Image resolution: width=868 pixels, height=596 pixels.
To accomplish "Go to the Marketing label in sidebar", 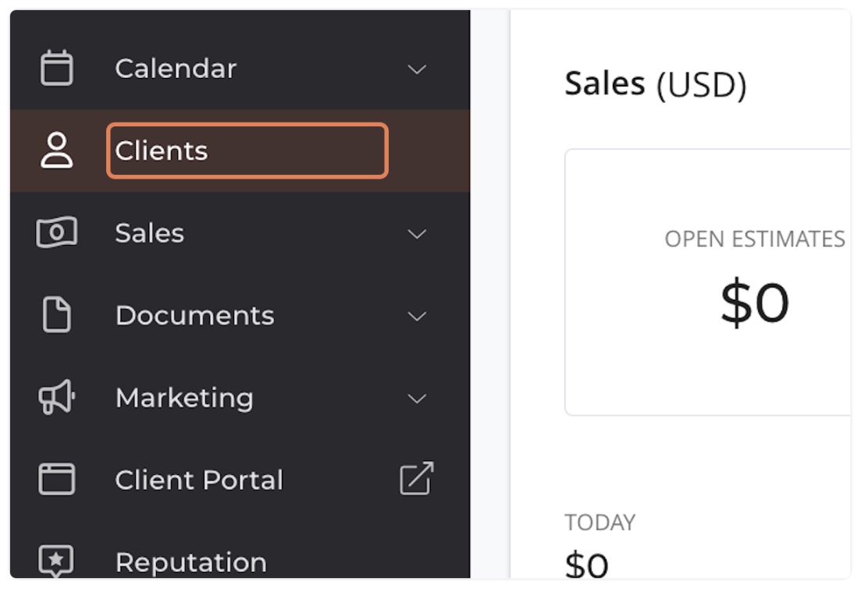I will [184, 398].
